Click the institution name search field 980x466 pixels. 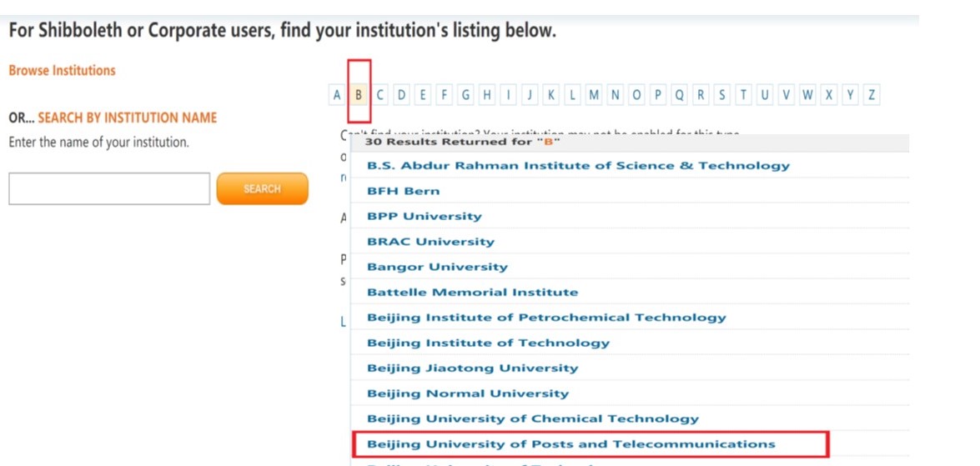[109, 189]
